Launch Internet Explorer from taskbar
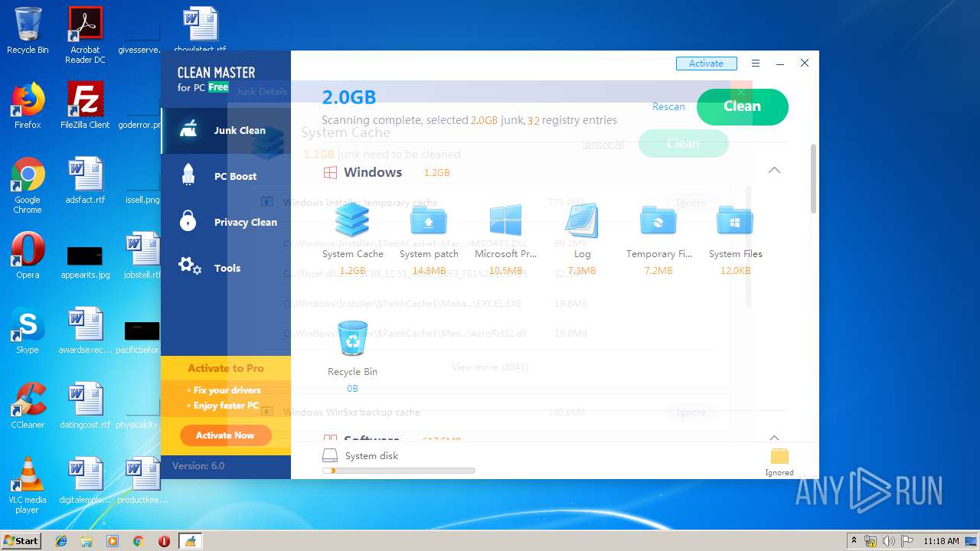 [x=61, y=541]
